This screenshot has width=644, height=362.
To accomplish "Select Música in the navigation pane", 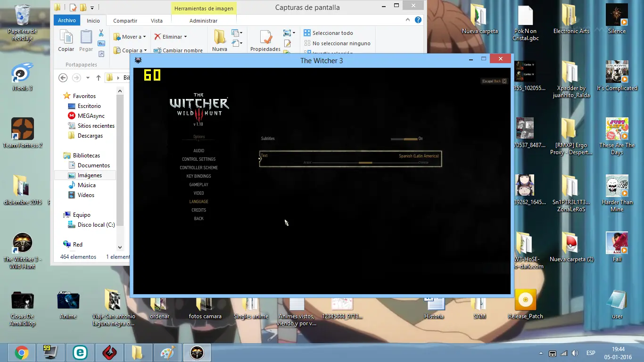I will click(82, 185).
